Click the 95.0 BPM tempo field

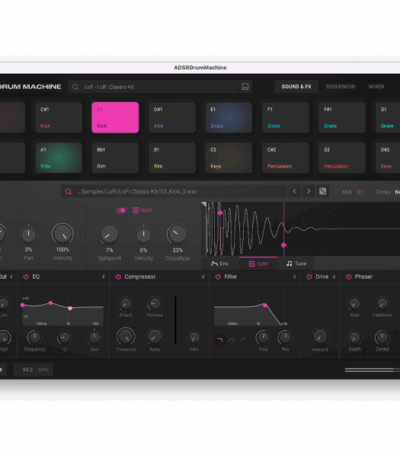[x=33, y=370]
